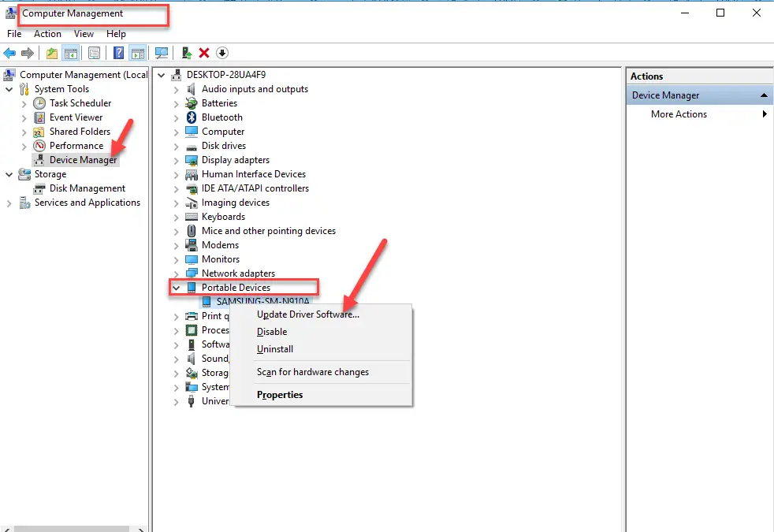Click the Disable device toolbar icon
The height and width of the screenshot is (532, 774).
coord(221,53)
